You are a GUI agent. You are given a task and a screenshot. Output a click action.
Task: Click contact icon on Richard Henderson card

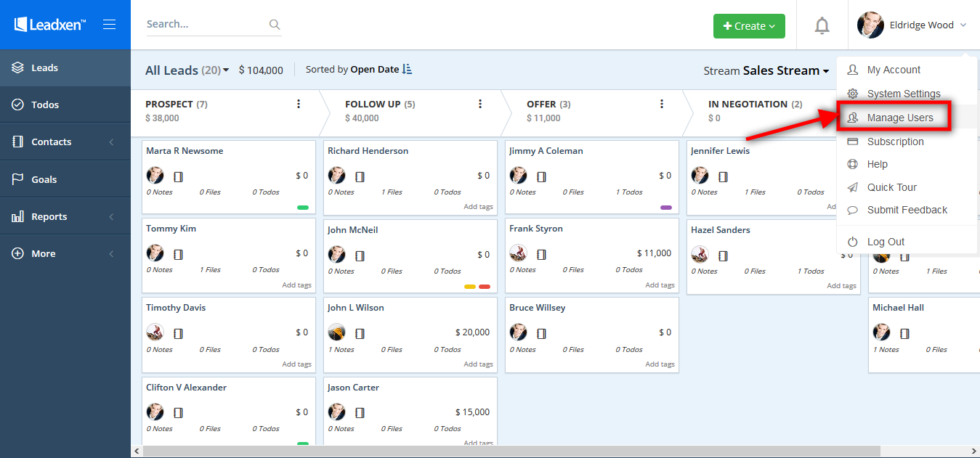pos(360,176)
